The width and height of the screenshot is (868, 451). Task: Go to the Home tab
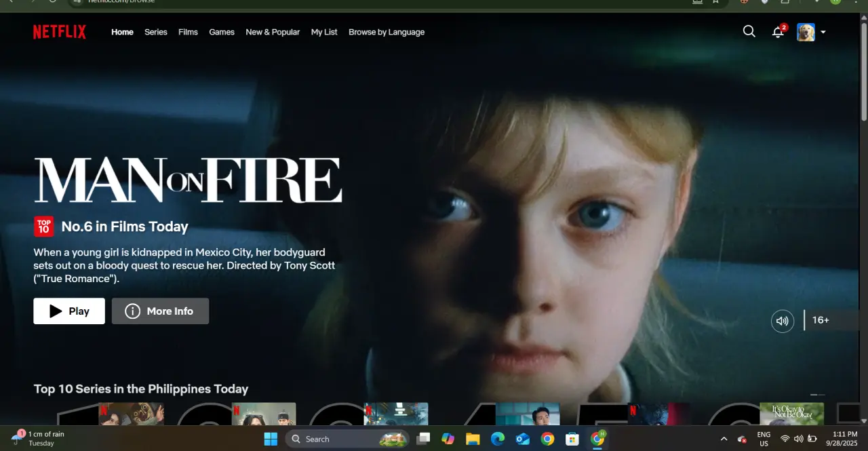122,32
